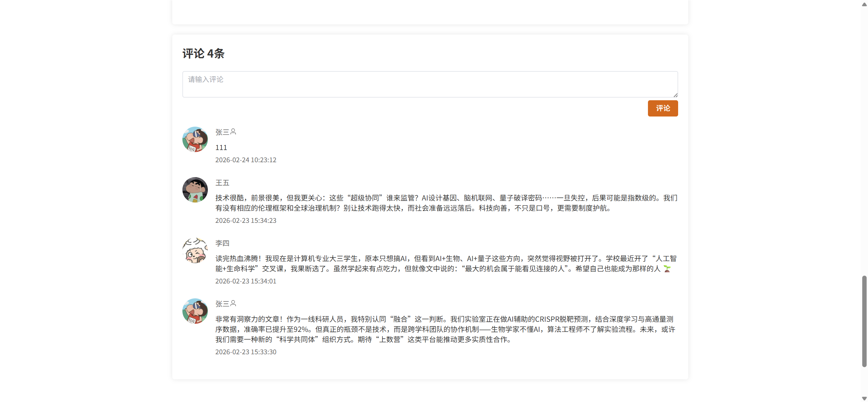Click the textarea resize handle corner
This screenshot has height=402, width=868.
[x=675, y=95]
